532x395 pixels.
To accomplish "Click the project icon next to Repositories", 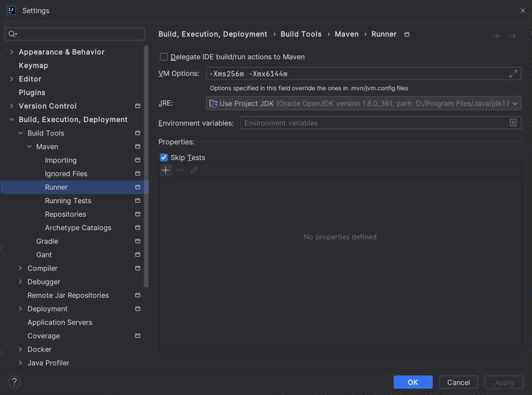I will pyautogui.click(x=137, y=214).
